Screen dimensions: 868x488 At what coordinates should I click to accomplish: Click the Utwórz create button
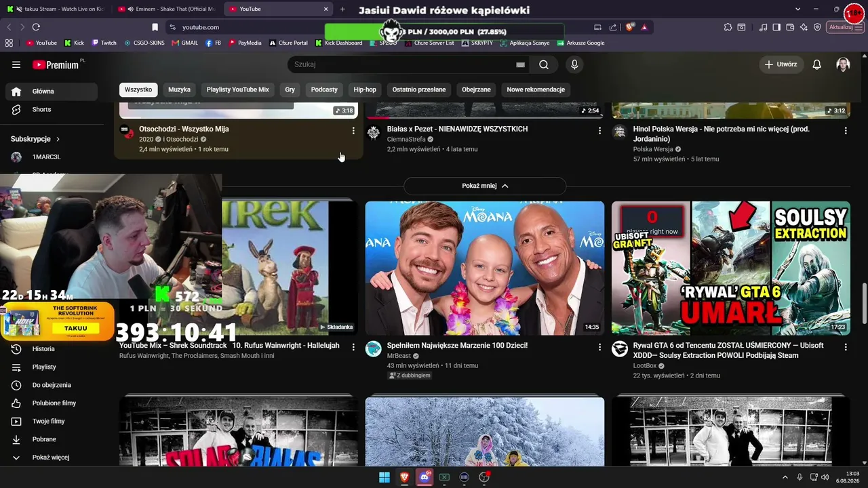[x=781, y=64]
